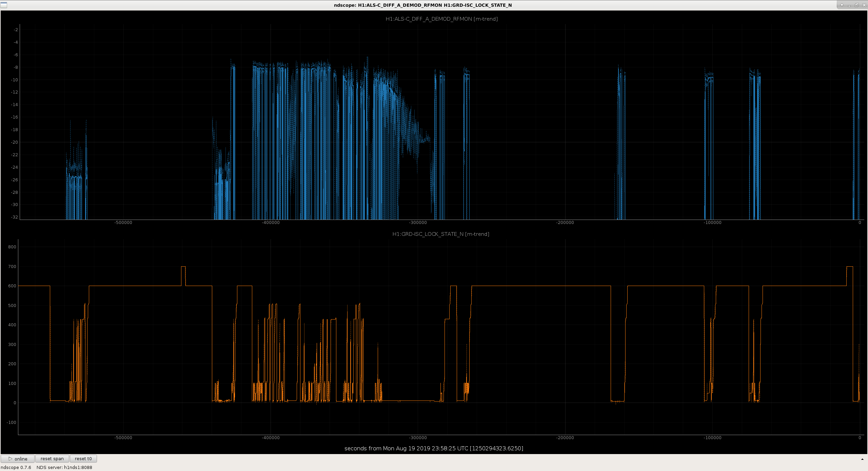The image size is (868, 471).
Task: Click the 200 tick on LOCK_STATE y-axis
Action: coord(12,364)
